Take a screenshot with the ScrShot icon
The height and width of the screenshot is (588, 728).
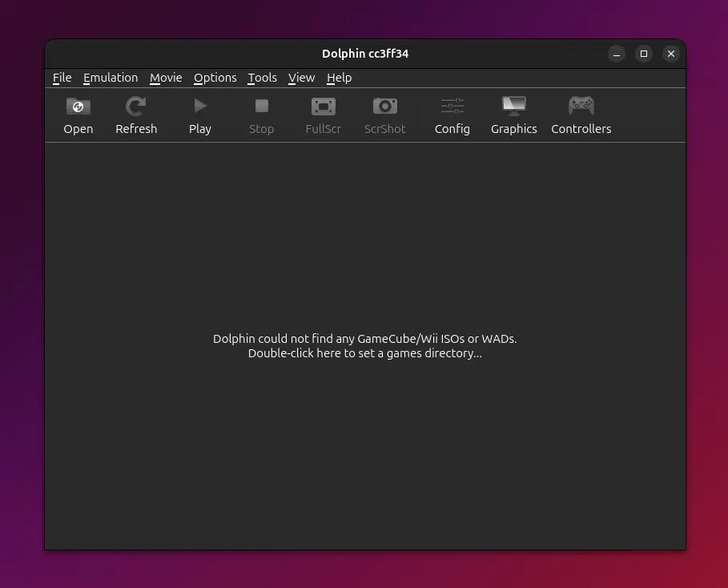point(384,107)
